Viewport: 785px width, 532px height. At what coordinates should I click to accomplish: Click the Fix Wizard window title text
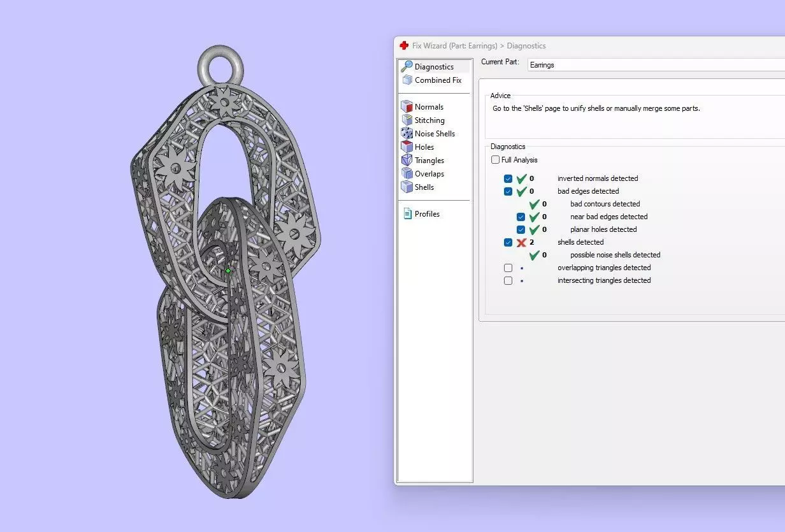coord(479,46)
